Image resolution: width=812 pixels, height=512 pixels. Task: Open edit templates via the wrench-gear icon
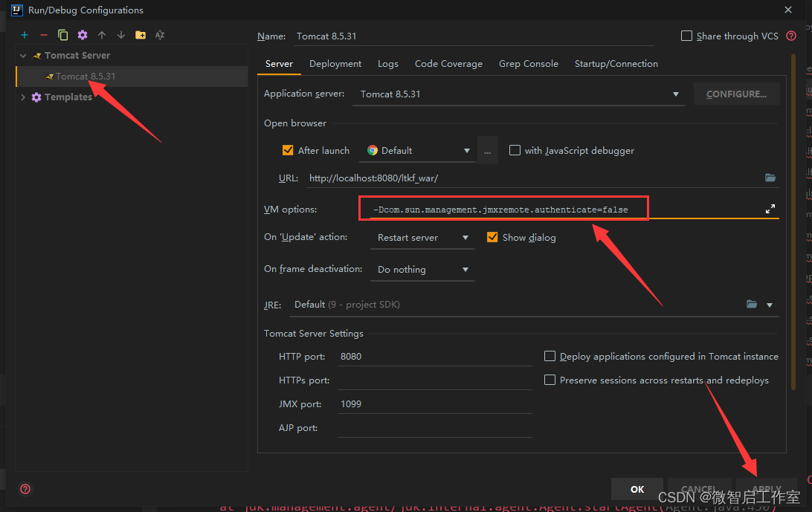pyautogui.click(x=83, y=35)
